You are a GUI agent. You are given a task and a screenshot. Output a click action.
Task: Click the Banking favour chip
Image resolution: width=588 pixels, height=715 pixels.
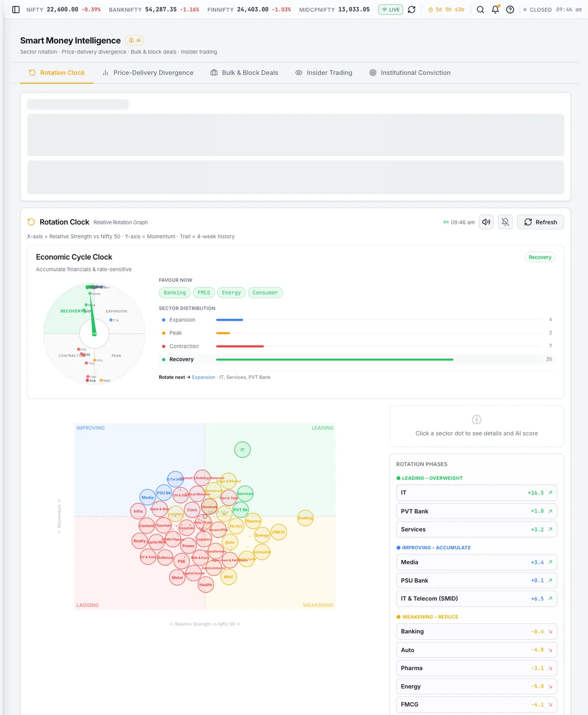tap(175, 293)
